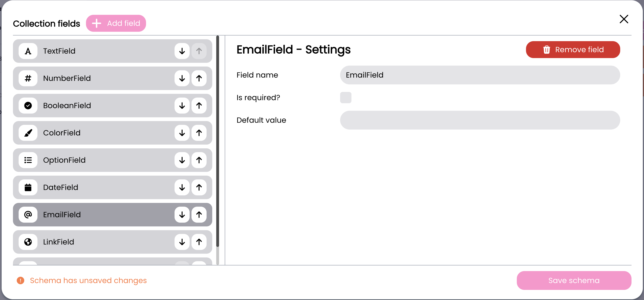Click the red Remove field button
This screenshot has height=300, width=644.
pyautogui.click(x=573, y=50)
